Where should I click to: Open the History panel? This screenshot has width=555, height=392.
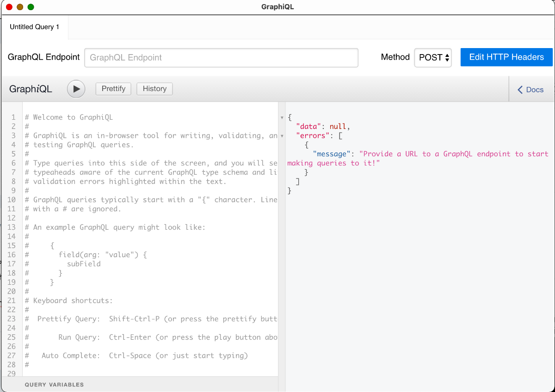154,89
